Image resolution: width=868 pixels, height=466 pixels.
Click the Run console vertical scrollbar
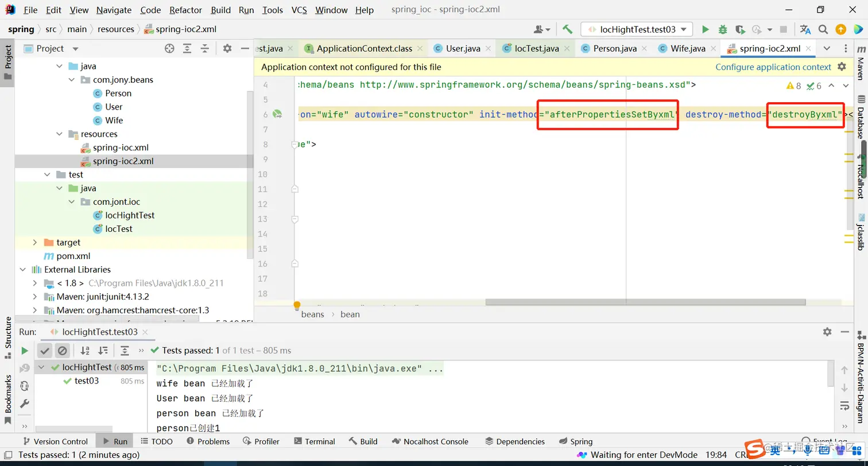831,374
